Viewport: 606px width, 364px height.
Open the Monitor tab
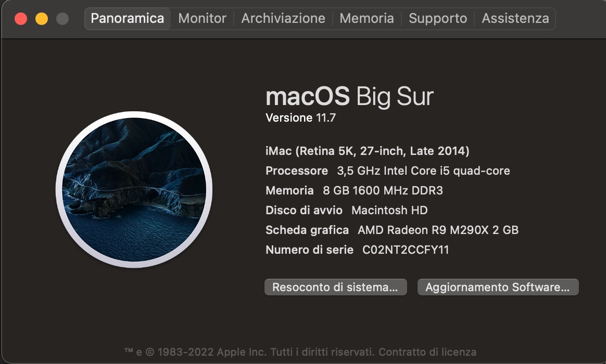(202, 19)
